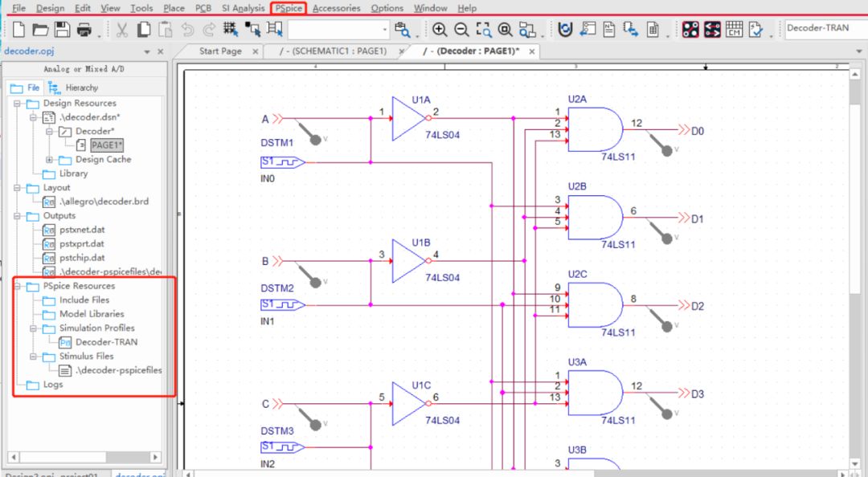Screen dimensions: 868x477
Task: Switch to SCHEMATIC1 : PAGE1 tab
Action: click(x=333, y=51)
